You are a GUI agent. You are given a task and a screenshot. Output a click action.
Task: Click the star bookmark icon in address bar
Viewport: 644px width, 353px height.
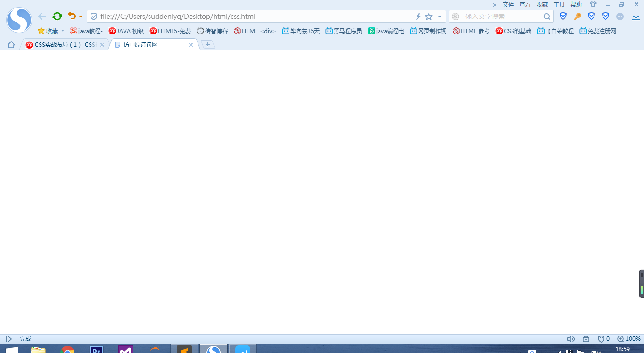click(429, 17)
